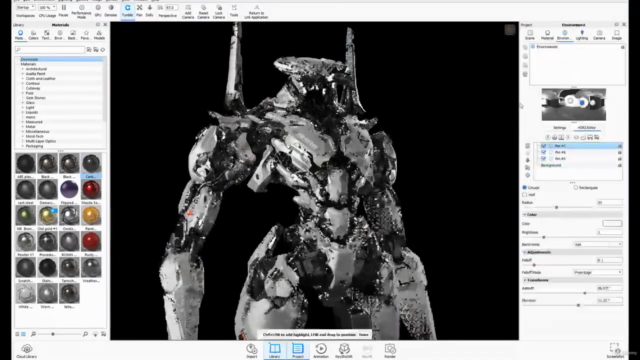Screen dimensions: 640x360
Task: Select the Rectangular pin shape radio
Action: point(576,187)
